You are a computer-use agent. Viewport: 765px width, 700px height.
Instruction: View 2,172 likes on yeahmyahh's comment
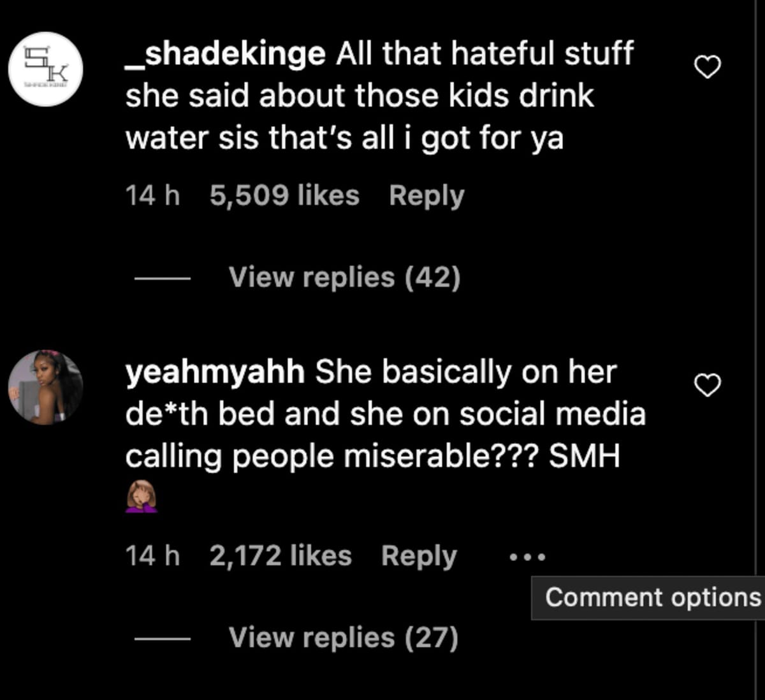[x=279, y=555]
